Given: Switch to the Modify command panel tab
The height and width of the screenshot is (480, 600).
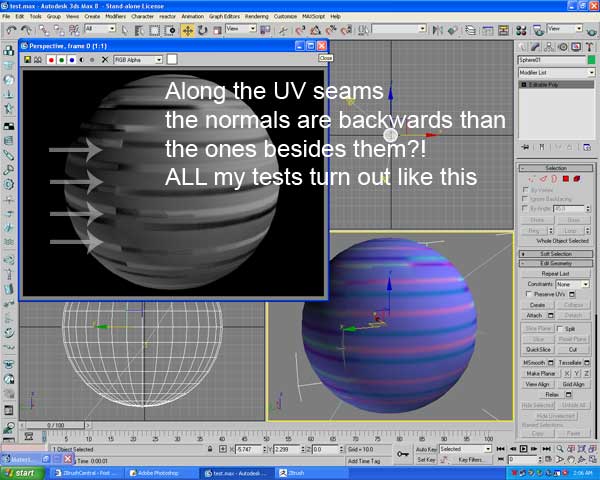Looking at the screenshot, I should [535, 47].
